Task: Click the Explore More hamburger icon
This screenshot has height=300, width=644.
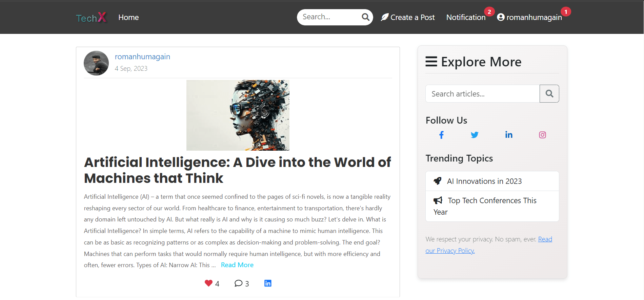Action: coord(431,62)
